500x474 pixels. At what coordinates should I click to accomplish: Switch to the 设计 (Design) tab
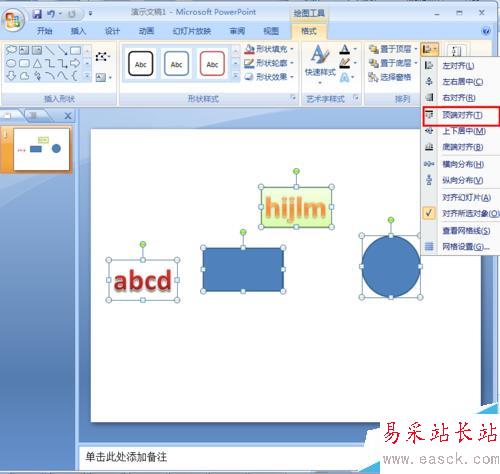tap(112, 31)
